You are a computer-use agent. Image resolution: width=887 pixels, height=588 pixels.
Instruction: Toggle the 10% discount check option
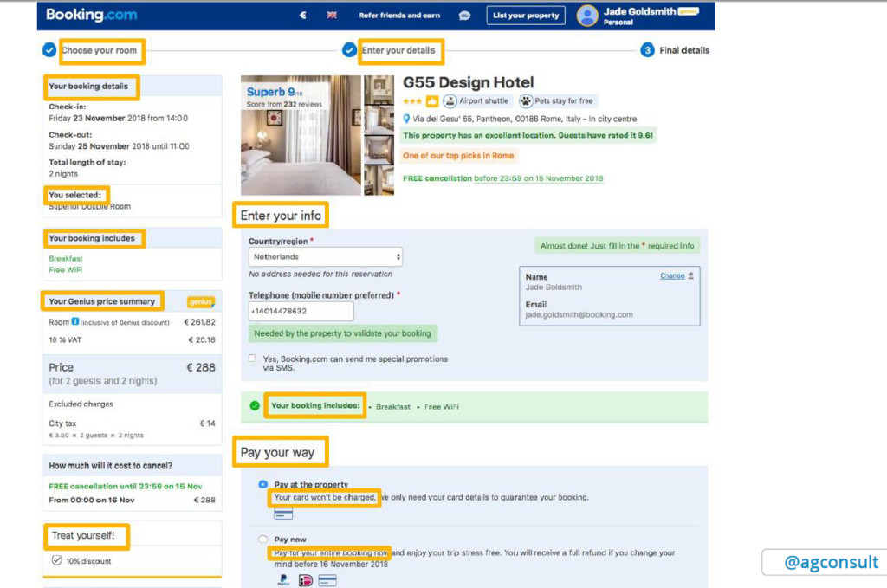56,560
